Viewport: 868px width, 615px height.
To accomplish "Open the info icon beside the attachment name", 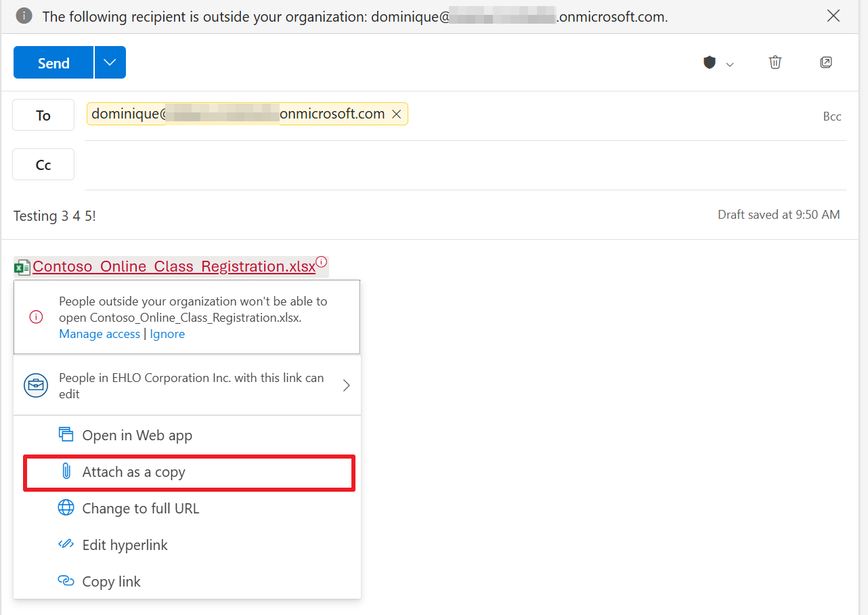I will pos(321,261).
